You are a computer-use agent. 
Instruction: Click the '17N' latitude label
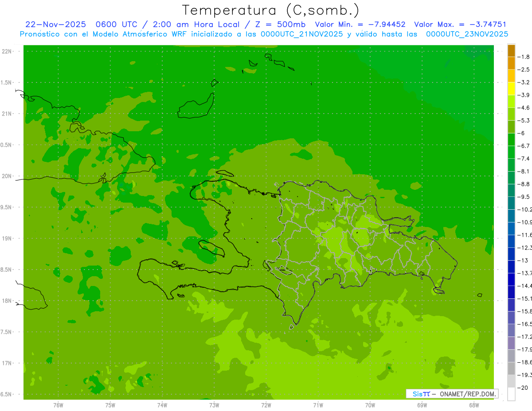point(7,363)
